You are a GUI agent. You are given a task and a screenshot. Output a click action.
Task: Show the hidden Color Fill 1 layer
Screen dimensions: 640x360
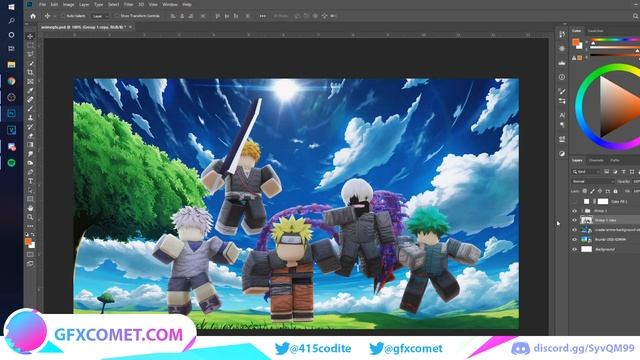575,201
